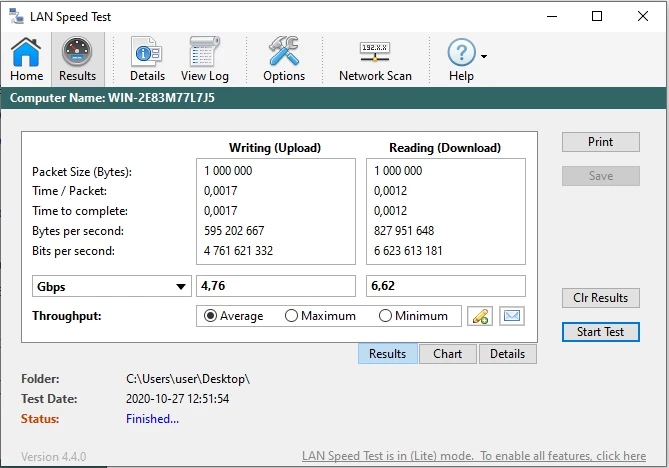669x468 pixels.
Task: Click download bits value 6 623 613 181
Action: 408,251
